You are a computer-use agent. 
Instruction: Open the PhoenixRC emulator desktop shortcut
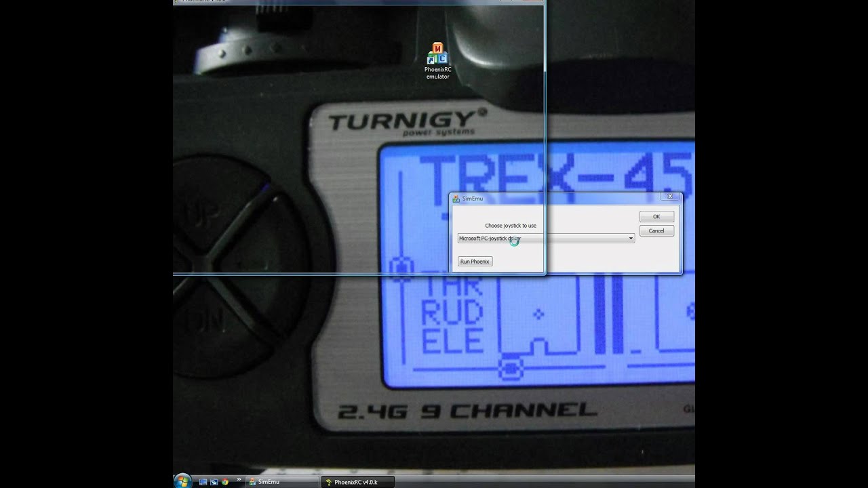(437, 61)
